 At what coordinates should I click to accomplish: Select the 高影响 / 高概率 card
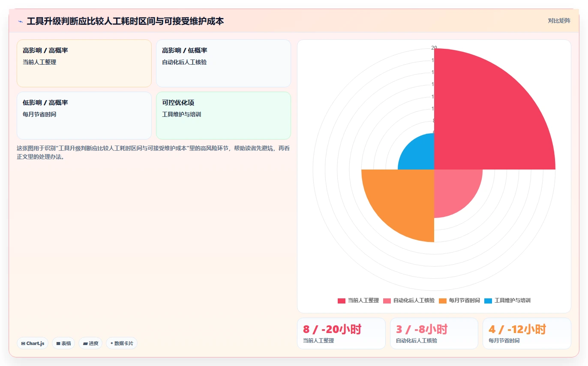[84, 63]
